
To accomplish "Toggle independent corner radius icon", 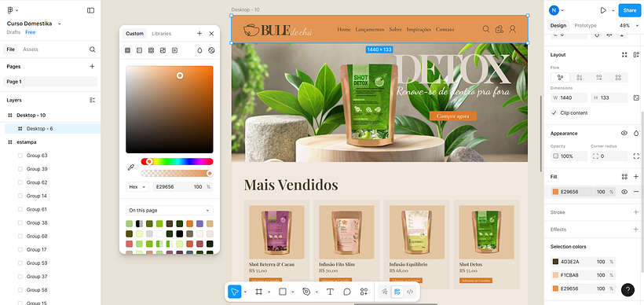I will pyautogui.click(x=636, y=156).
